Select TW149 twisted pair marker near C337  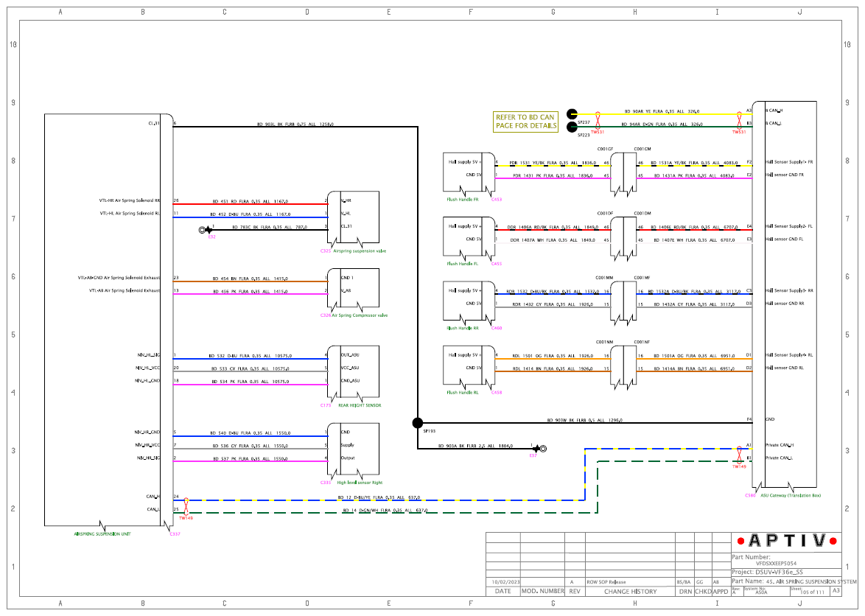click(x=186, y=506)
